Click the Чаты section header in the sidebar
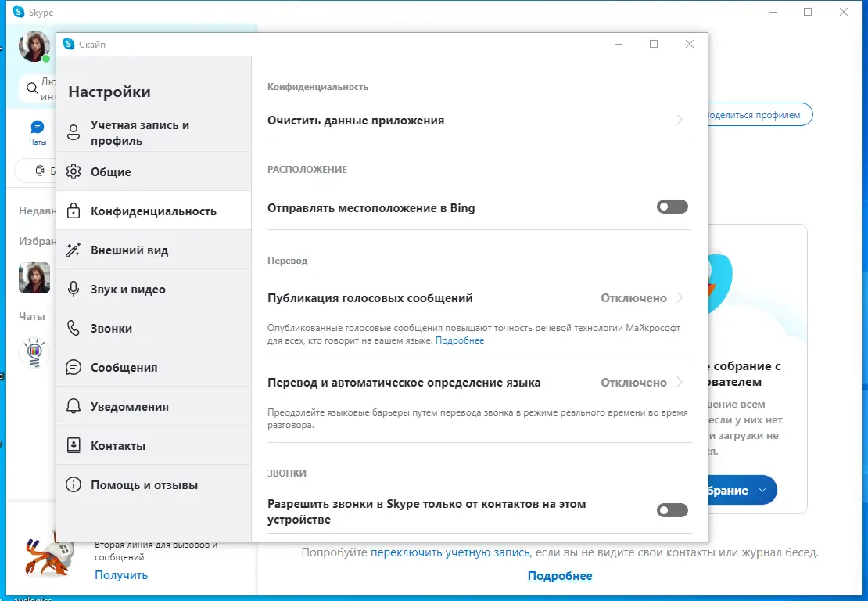 [x=32, y=316]
